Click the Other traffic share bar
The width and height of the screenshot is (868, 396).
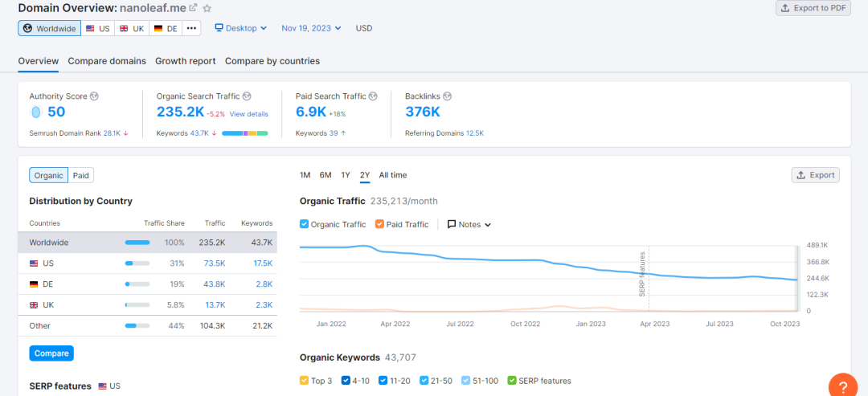[137, 326]
